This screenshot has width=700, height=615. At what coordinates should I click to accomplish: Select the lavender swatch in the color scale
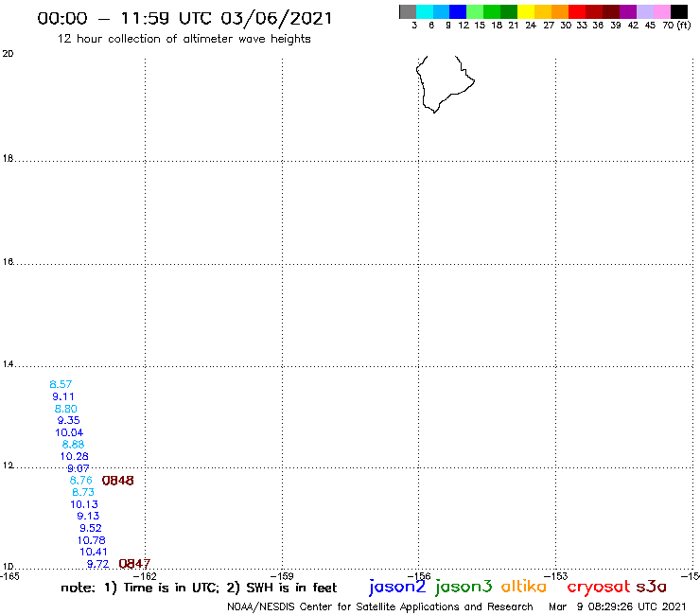[x=644, y=11]
